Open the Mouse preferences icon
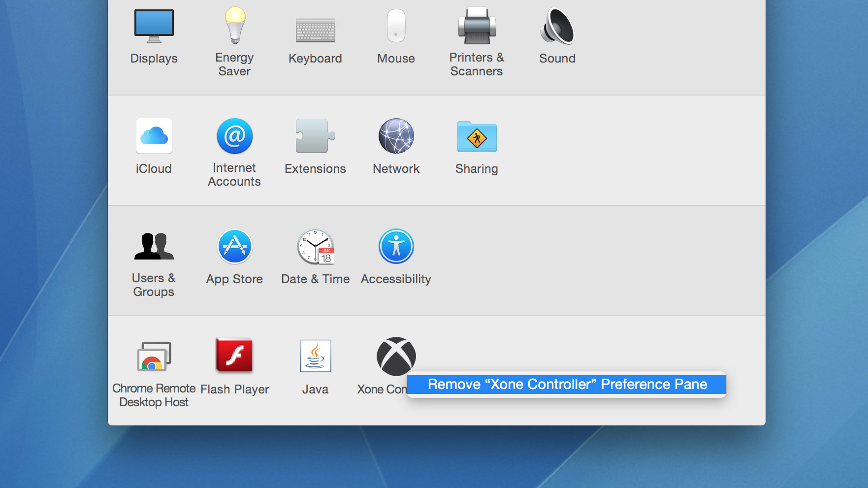 (x=396, y=26)
